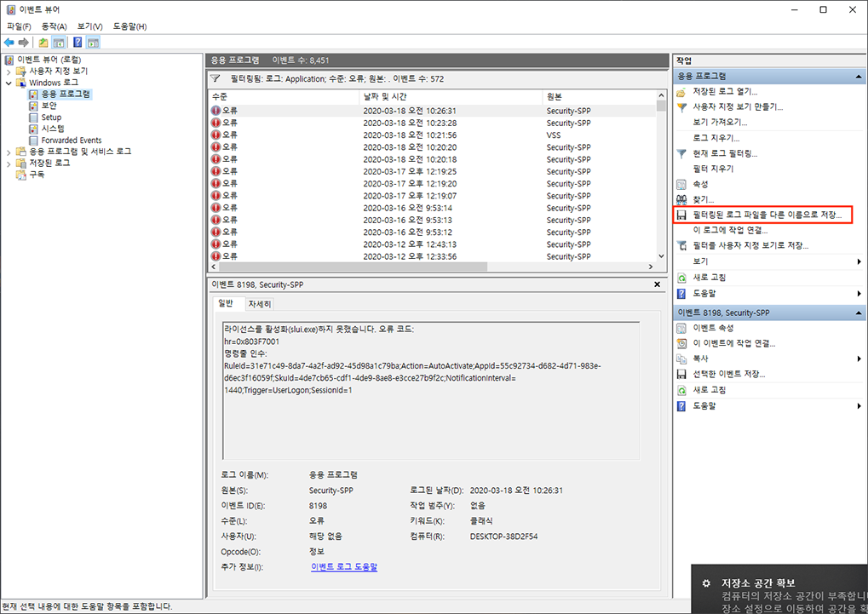
Task: Click the Back arrow toolbar icon
Action: point(9,43)
